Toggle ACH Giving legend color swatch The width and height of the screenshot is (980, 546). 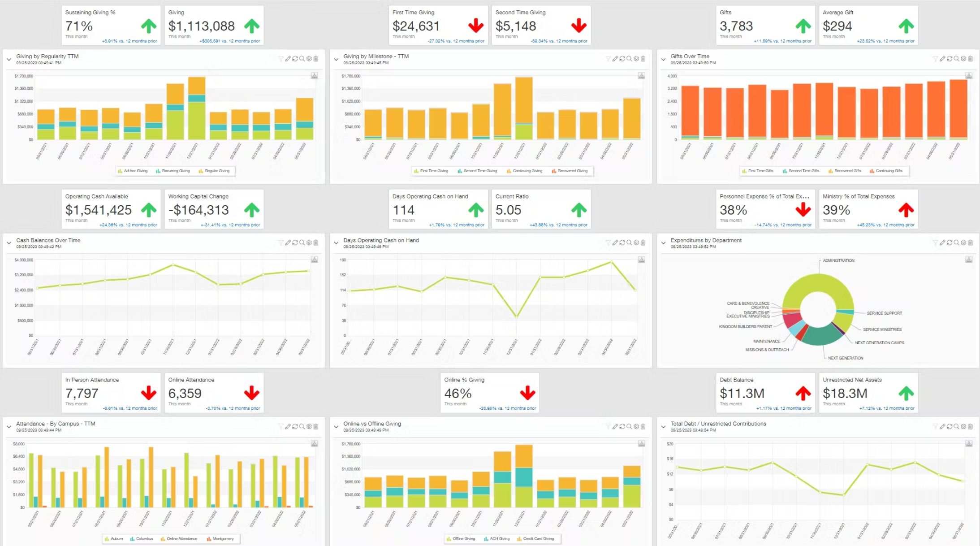click(x=486, y=539)
